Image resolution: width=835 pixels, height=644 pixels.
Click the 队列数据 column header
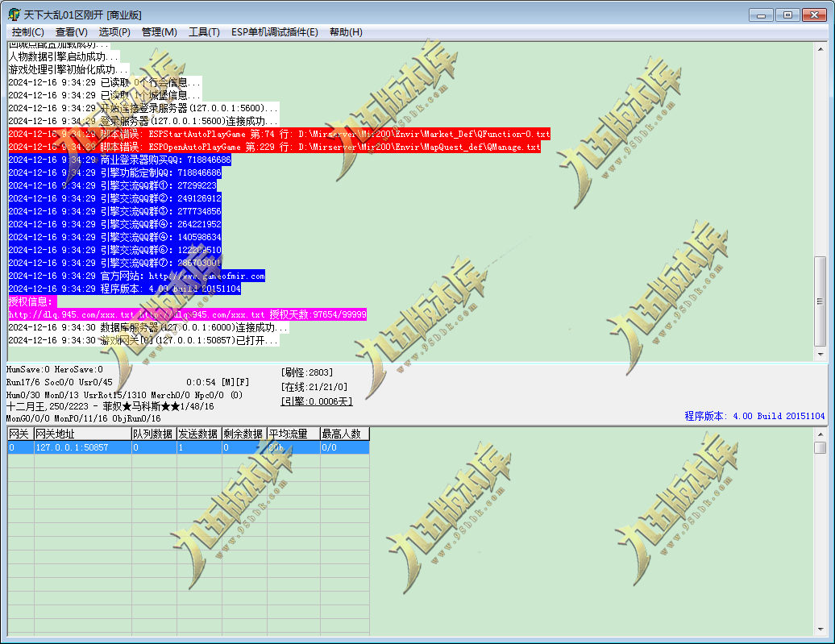[154, 434]
